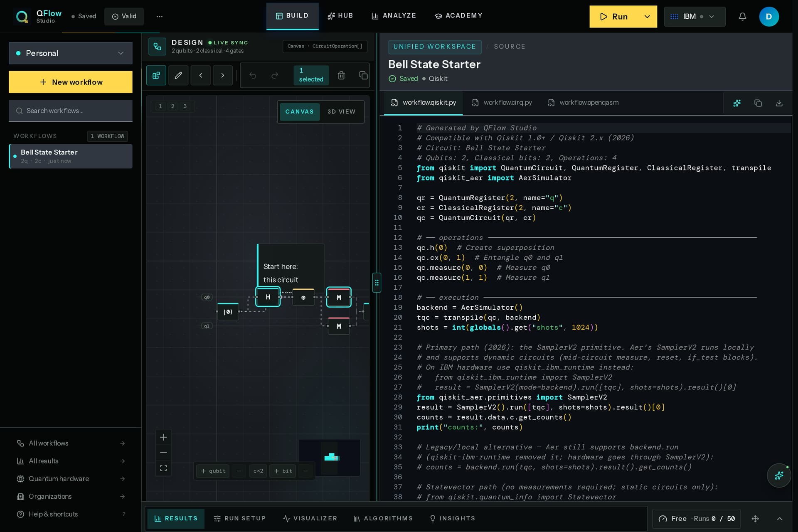The height and width of the screenshot is (532, 798).
Task: Zoom out on the circuit canvas
Action: pyautogui.click(x=163, y=453)
